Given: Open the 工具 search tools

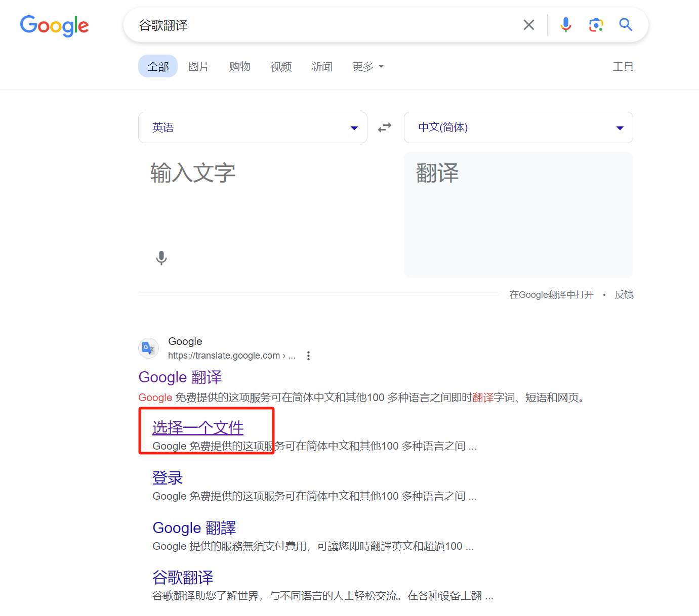Looking at the screenshot, I should (624, 67).
